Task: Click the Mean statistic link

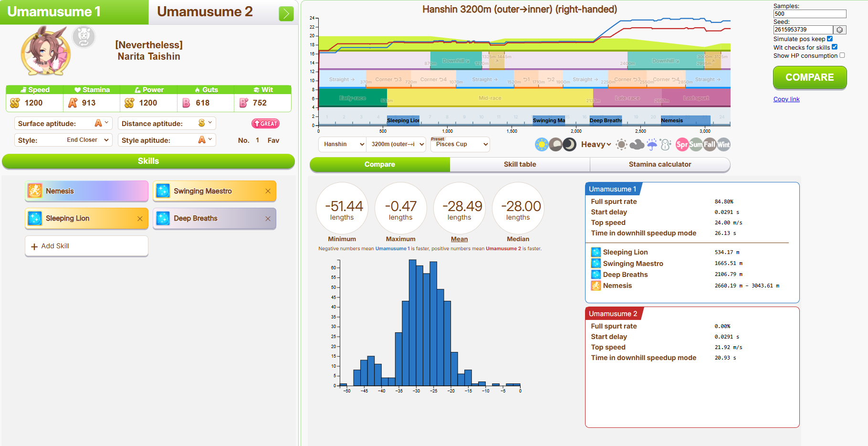Action: [460, 239]
